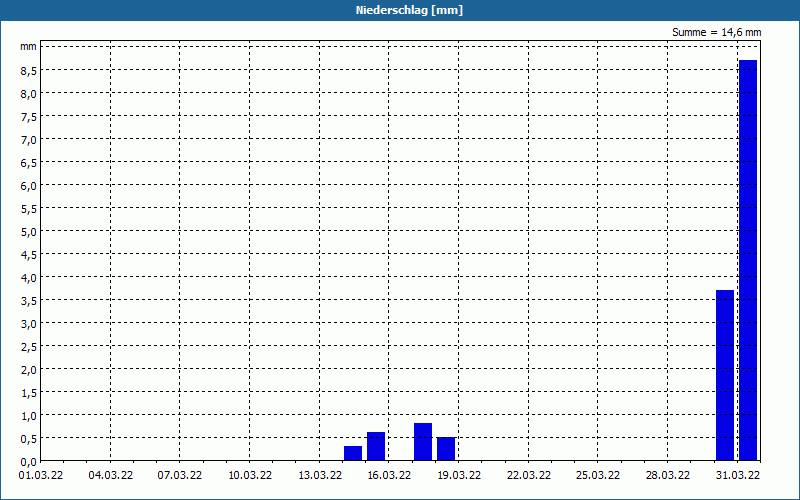
Task: Click the x-axis date label 25.03.22
Action: 598,475
